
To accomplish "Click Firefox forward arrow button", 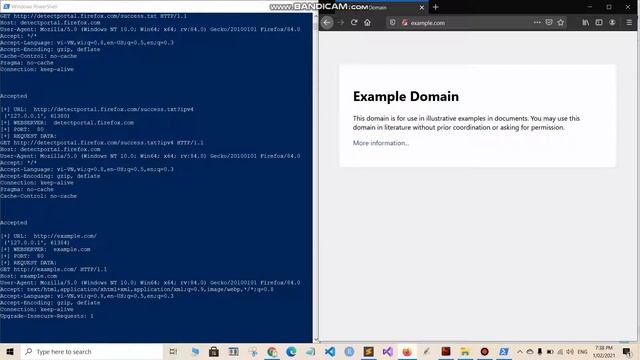I will (341, 23).
